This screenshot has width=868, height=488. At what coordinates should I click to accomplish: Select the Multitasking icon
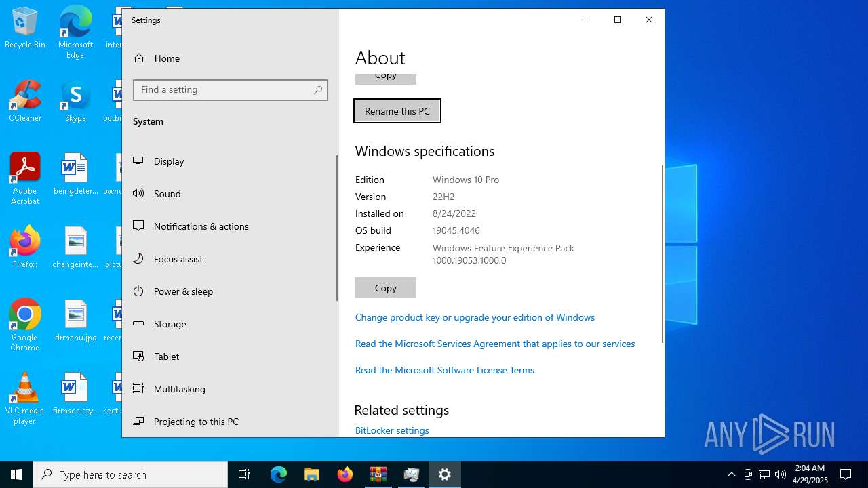tap(138, 388)
